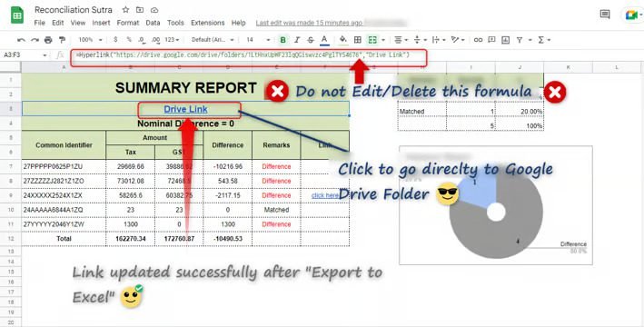Click the Print icon
The width and height of the screenshot is (644, 327).
coord(48,40)
